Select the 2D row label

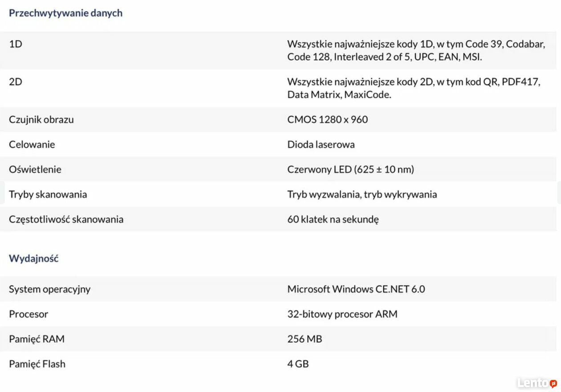coord(16,82)
